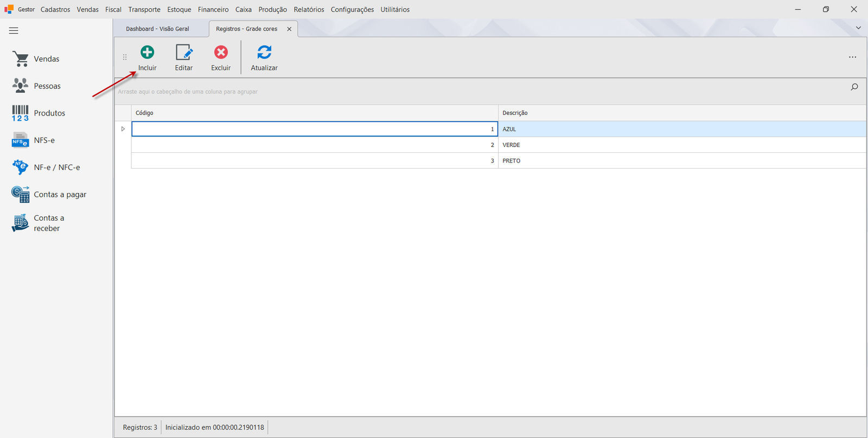Open the toolbar three-dots overflow menu
Viewport: 868px width, 438px height.
(852, 57)
